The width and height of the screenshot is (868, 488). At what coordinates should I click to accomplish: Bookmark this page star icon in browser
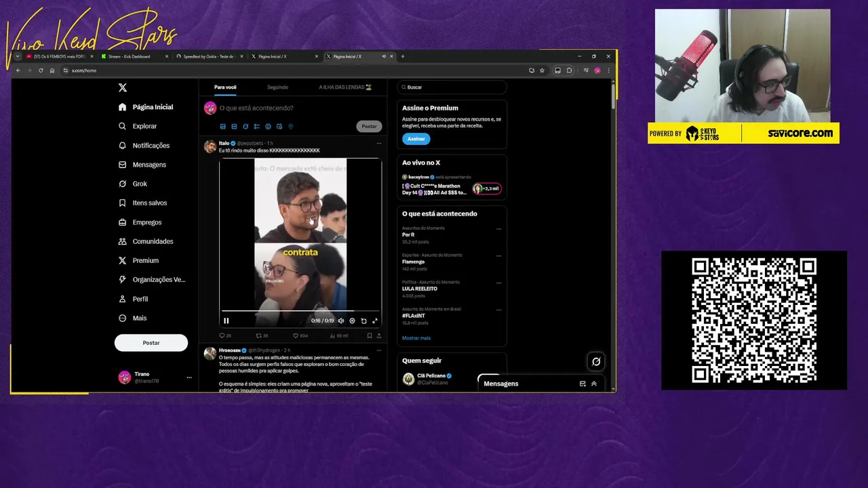(x=542, y=70)
